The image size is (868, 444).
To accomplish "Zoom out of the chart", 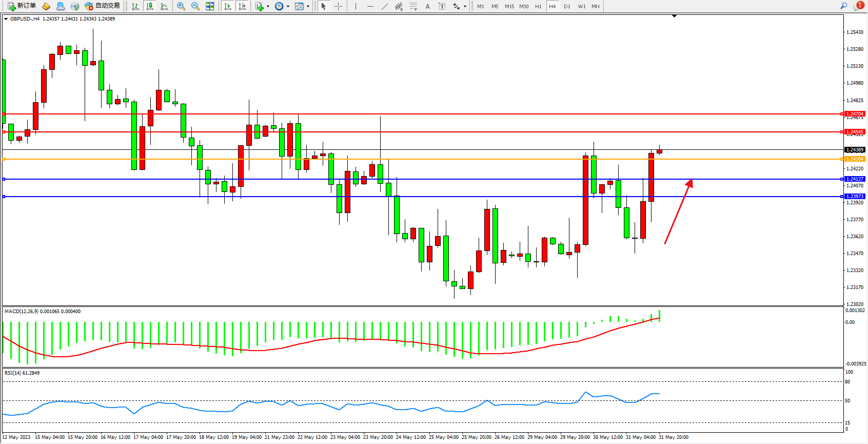I will pyautogui.click(x=195, y=6).
